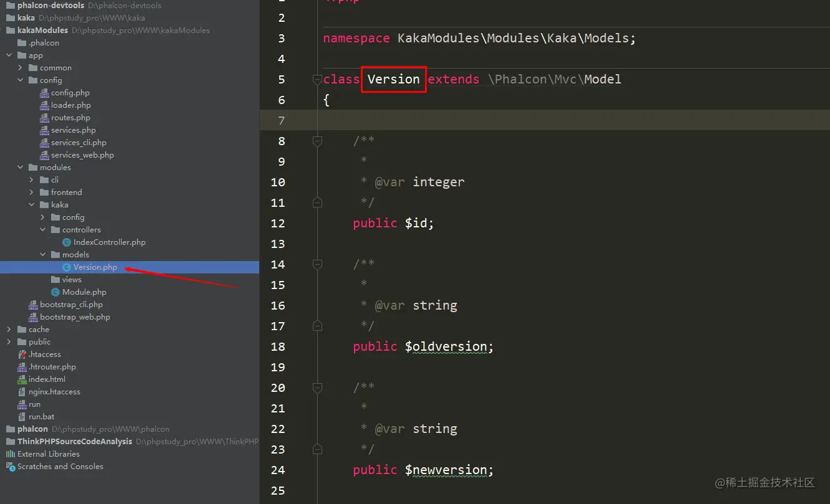Collapse the kakaModules project root
The height and width of the screenshot is (504, 830).
pos(2,31)
